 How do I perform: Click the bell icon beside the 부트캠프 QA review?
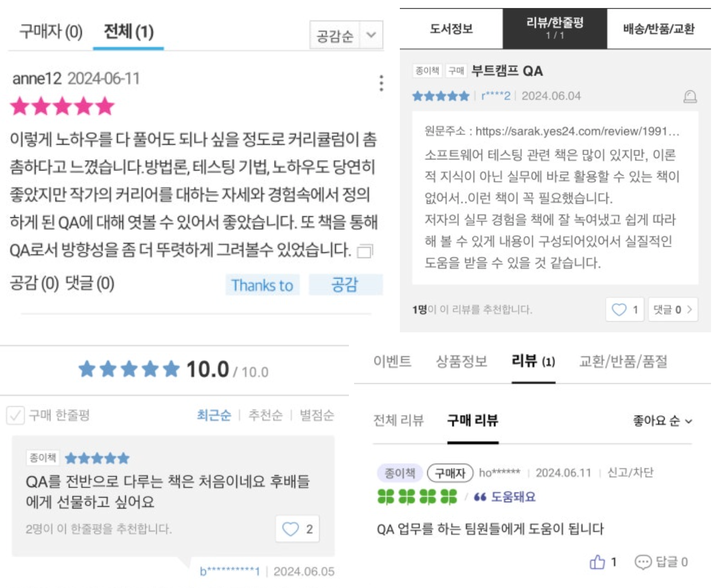(x=690, y=96)
